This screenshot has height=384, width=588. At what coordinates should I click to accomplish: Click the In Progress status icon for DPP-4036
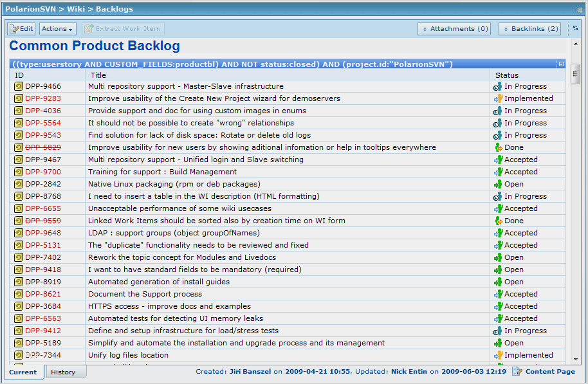[497, 111]
